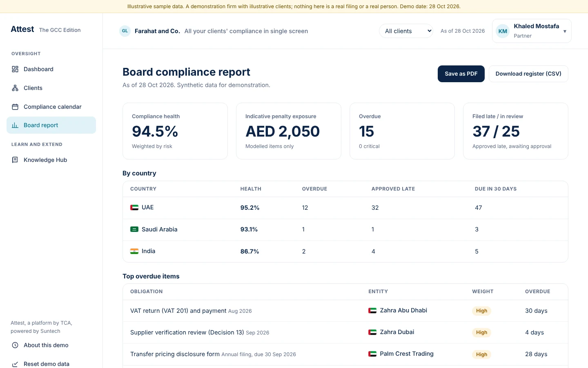Open the About this demo link
588x368 pixels.
51,345
